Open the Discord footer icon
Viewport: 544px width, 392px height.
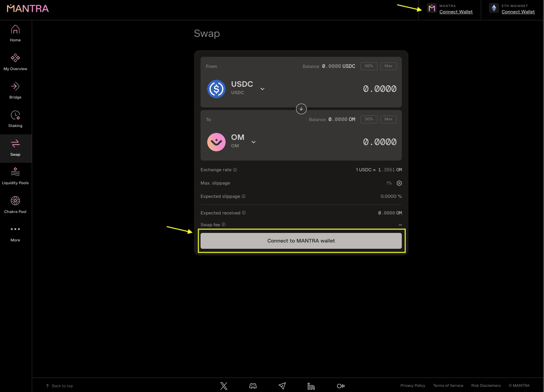tap(253, 386)
